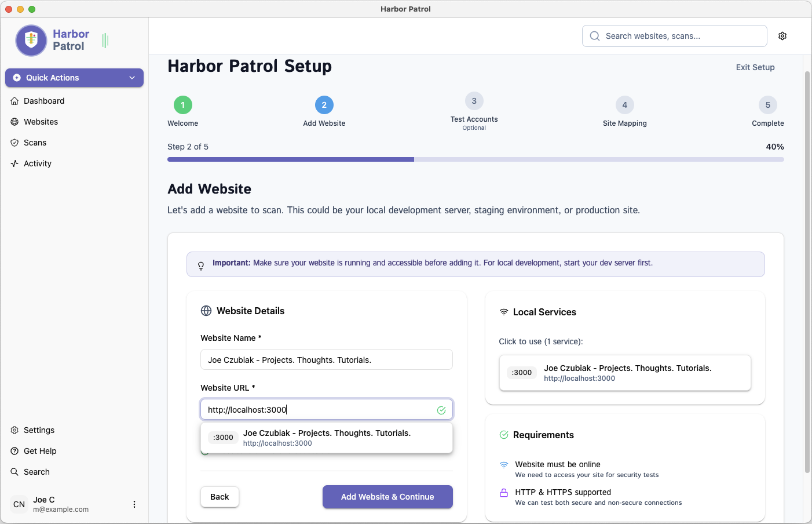Select the Websites globe icon

point(15,122)
